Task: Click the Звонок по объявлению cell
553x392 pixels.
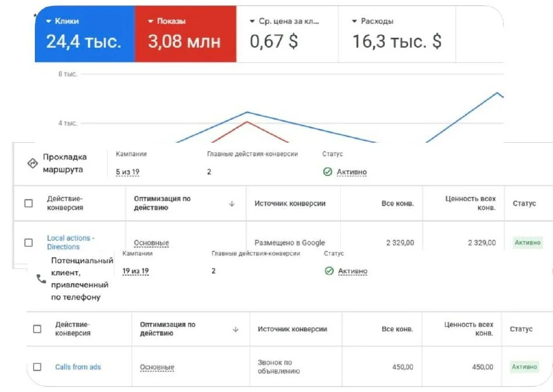Action: coord(279,366)
